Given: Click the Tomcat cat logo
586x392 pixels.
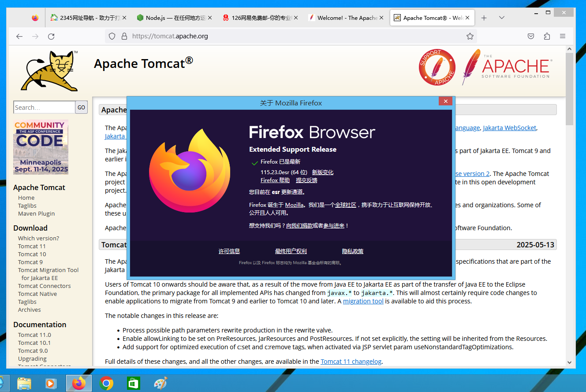Looking at the screenshot, I should point(49,71).
